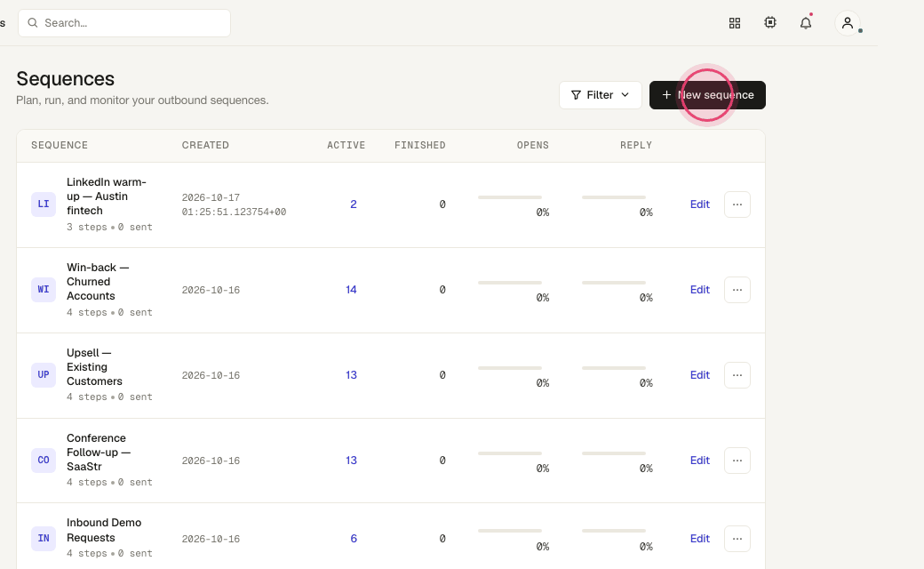
Task: Edit the Inbound Demo Requests sequence
Action: click(699, 539)
